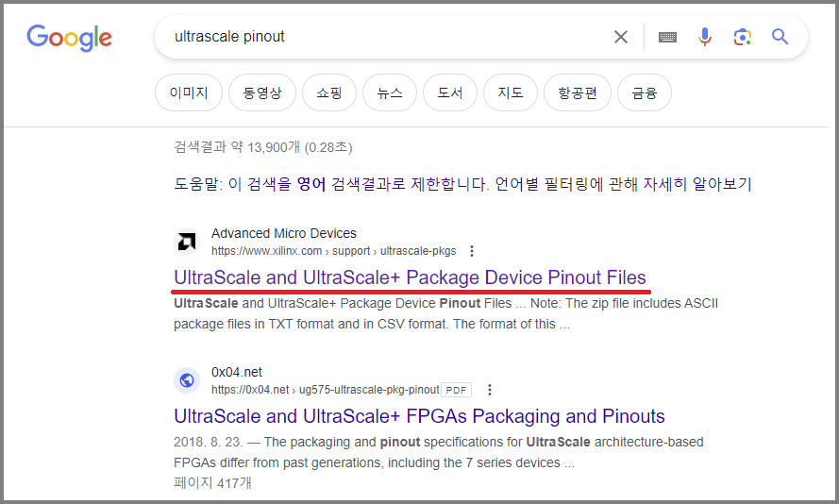839x504 pixels.
Task: Select the 뉴스 filter tab
Action: [x=390, y=92]
